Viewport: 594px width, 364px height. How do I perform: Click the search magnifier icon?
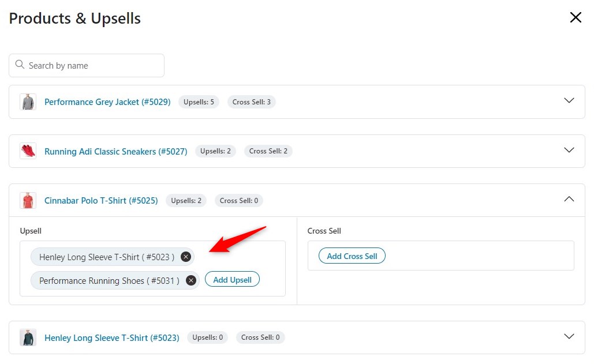[20, 65]
